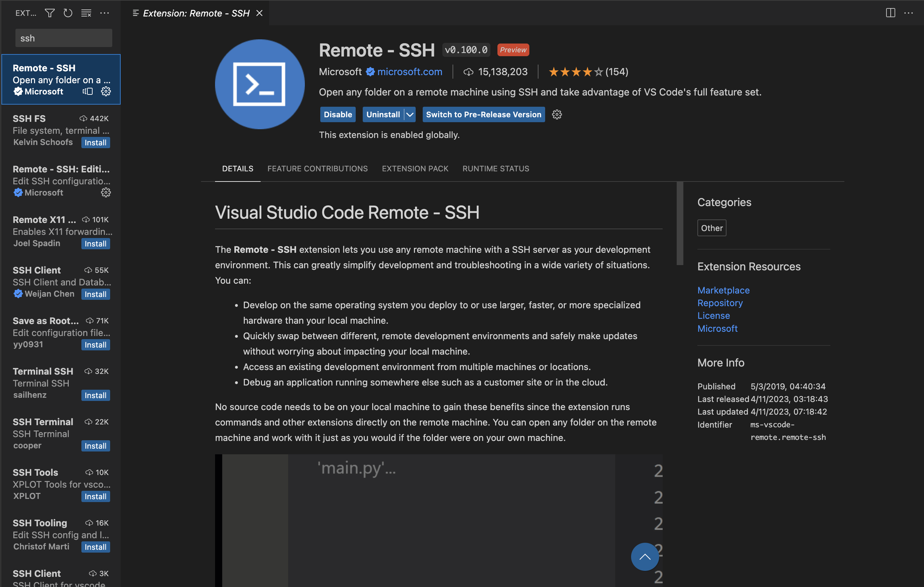Open the microsoft.com publisher link
924x587 pixels.
(409, 70)
